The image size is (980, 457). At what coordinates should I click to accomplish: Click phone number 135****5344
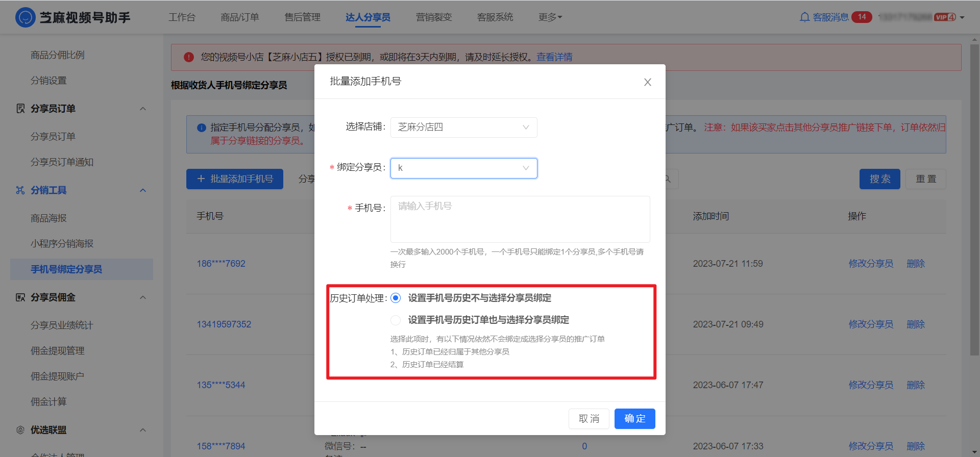coord(221,385)
